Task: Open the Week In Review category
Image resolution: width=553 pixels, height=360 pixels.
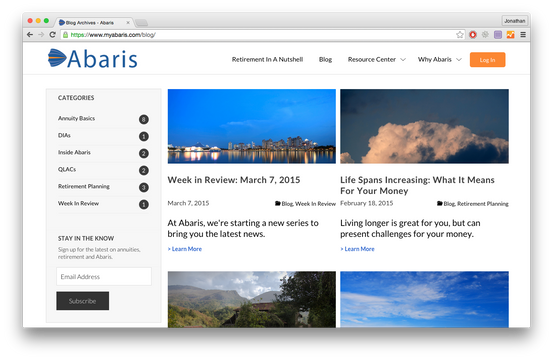Action: click(x=78, y=203)
